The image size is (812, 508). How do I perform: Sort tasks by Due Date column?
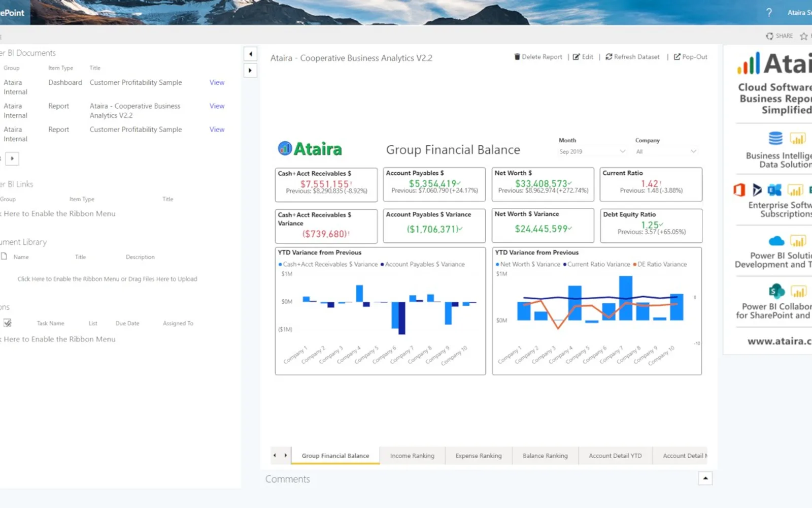127,323
